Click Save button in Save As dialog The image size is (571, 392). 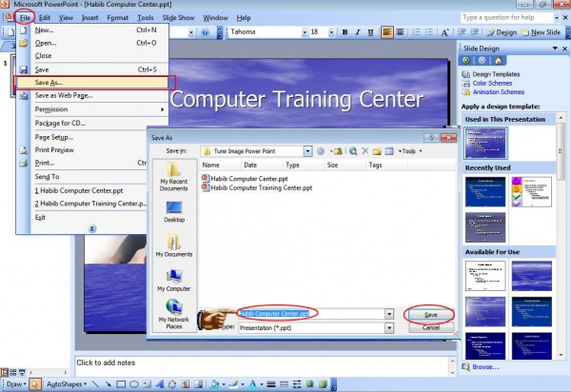click(431, 315)
